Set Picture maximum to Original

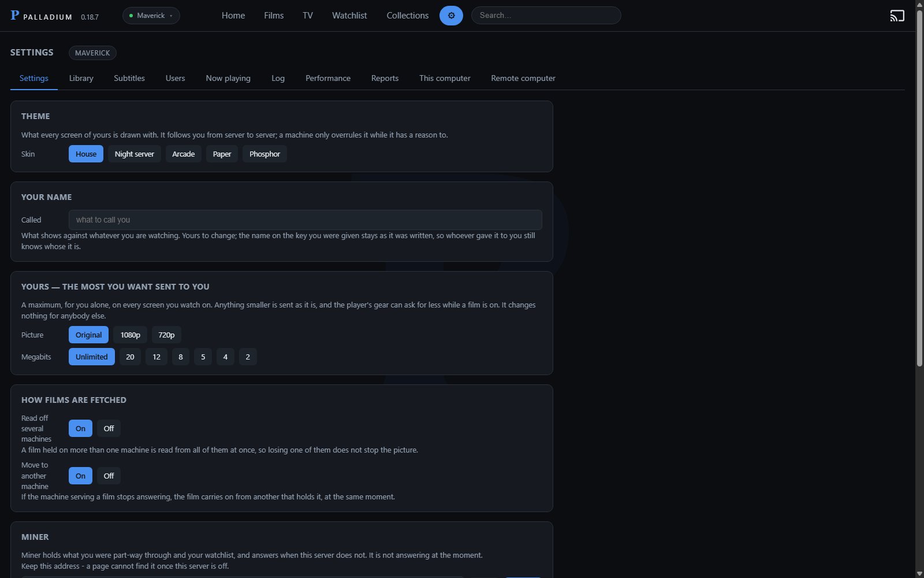[x=88, y=335]
